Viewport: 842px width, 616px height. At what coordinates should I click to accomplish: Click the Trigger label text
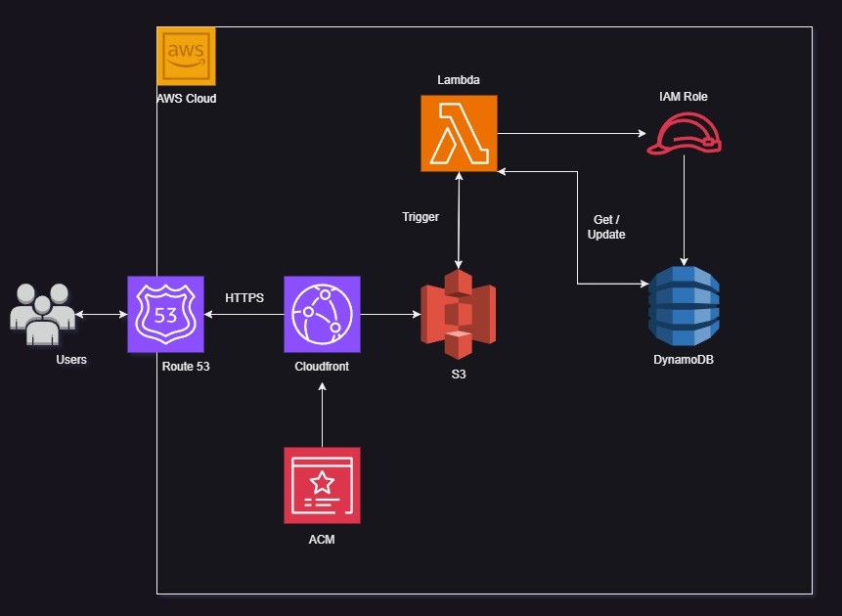click(421, 216)
